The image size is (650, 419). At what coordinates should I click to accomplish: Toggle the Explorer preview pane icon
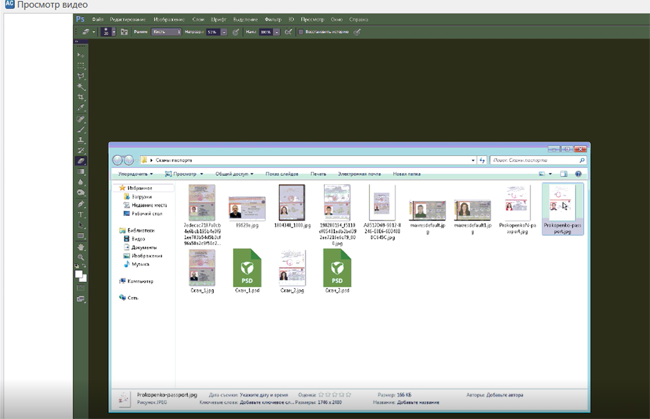[x=563, y=174]
